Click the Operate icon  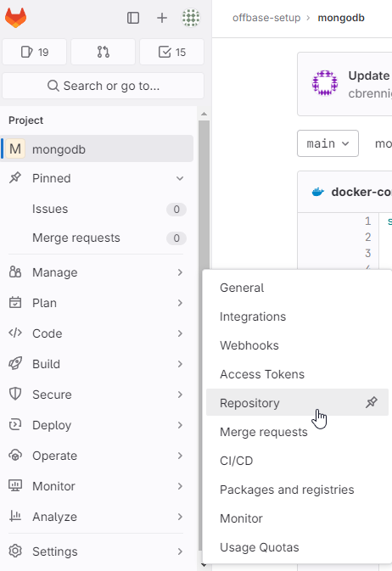15,456
